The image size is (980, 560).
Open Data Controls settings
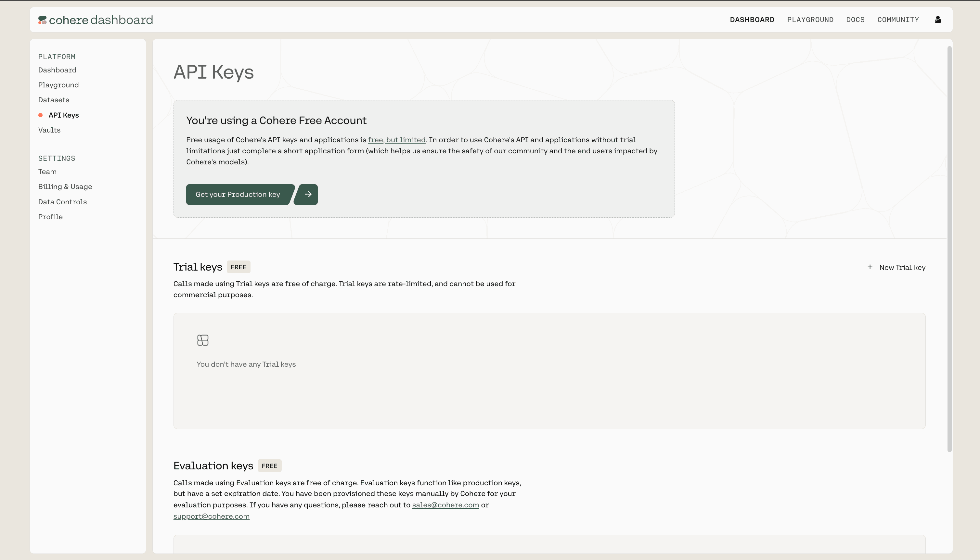click(x=62, y=202)
